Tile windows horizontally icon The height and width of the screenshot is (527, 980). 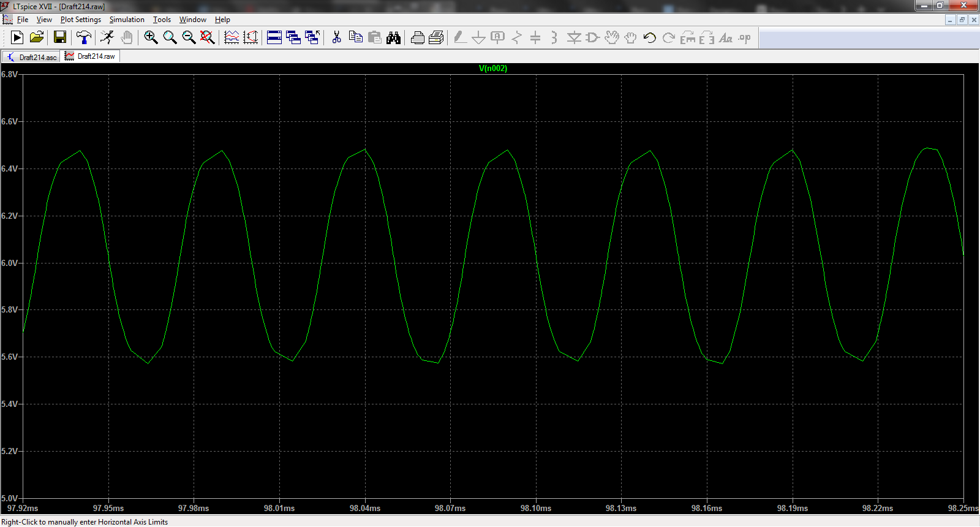coord(274,38)
